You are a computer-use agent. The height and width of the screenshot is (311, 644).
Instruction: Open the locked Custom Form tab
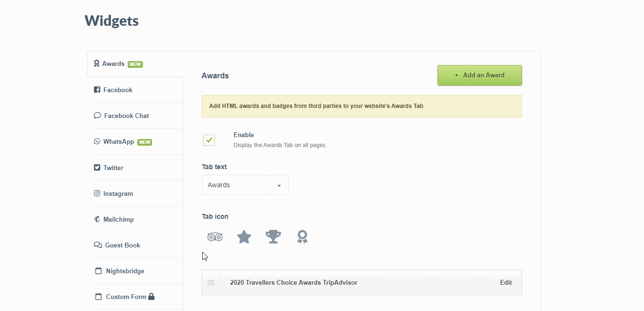tap(126, 297)
